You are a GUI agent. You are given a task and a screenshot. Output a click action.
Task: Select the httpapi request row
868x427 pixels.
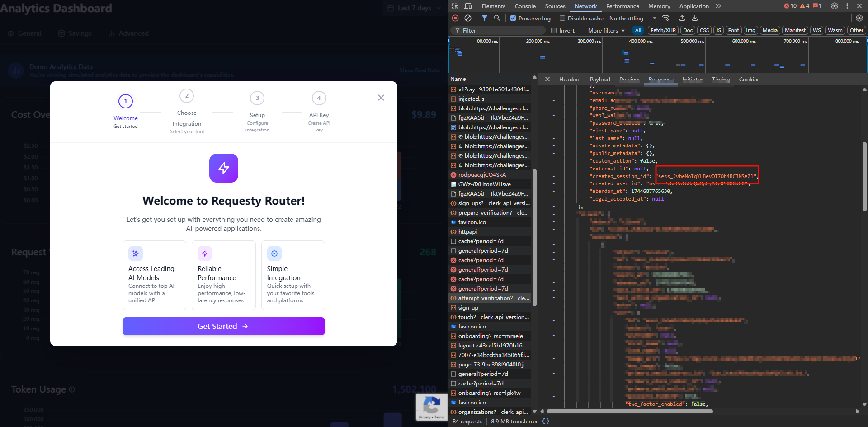[490, 232]
